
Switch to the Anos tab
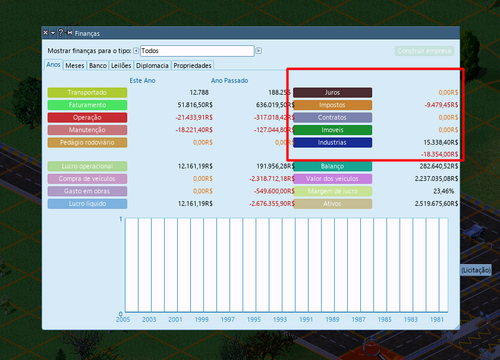[x=53, y=65]
